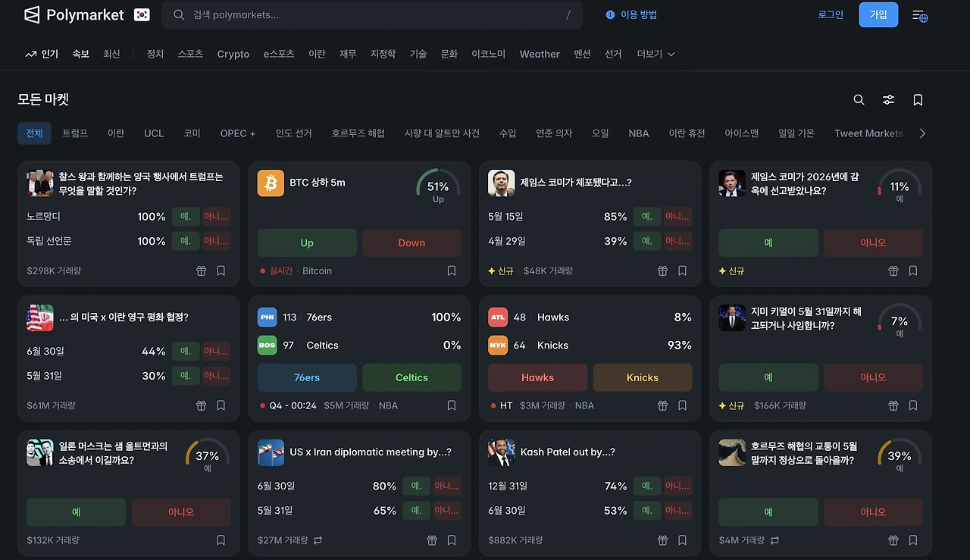Screen dimensions: 970x560
Task: Switch to the 속보 tab
Action: coord(80,54)
